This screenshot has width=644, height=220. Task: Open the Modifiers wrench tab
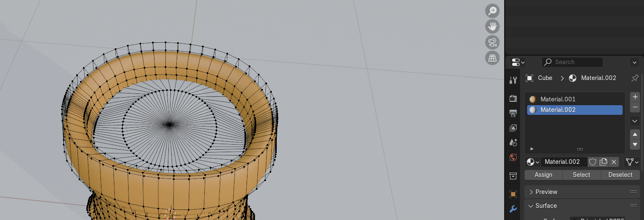pos(513,209)
